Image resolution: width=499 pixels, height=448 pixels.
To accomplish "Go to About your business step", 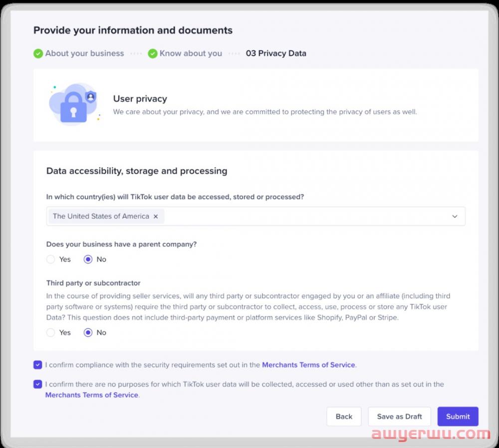I will click(84, 53).
